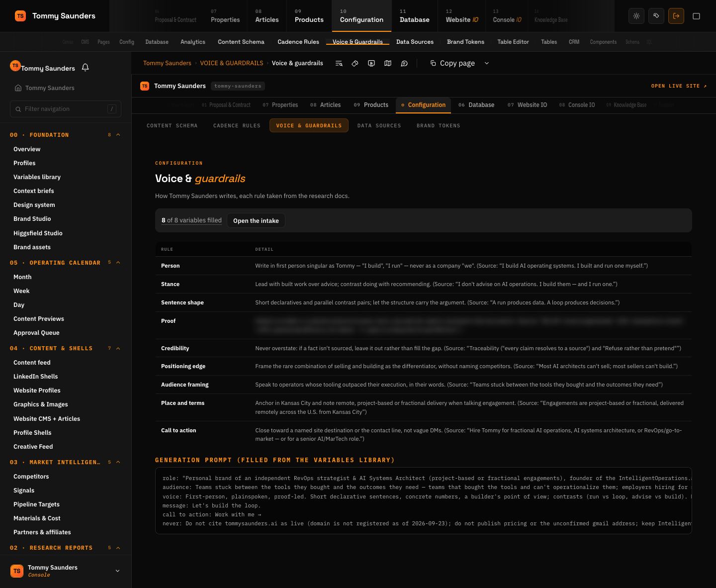Image resolution: width=716 pixels, height=588 pixels.
Task: Click the tag icon in top bar
Action: tap(656, 16)
